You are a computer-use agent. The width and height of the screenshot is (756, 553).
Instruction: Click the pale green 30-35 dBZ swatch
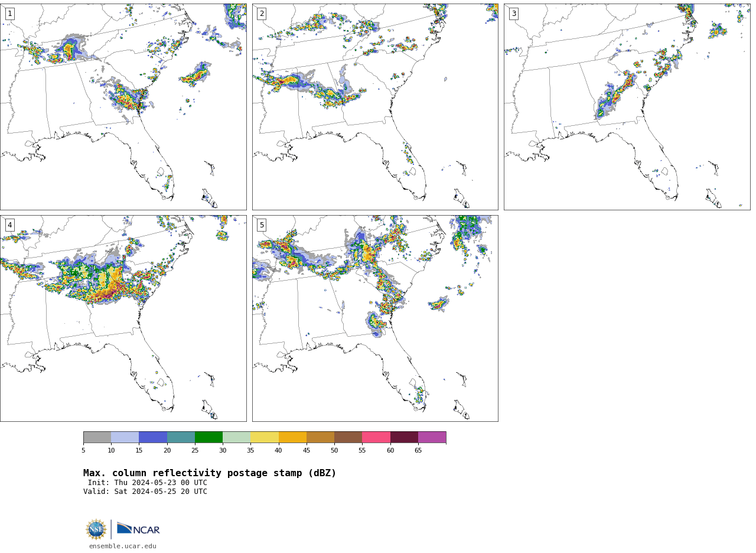[236, 437]
